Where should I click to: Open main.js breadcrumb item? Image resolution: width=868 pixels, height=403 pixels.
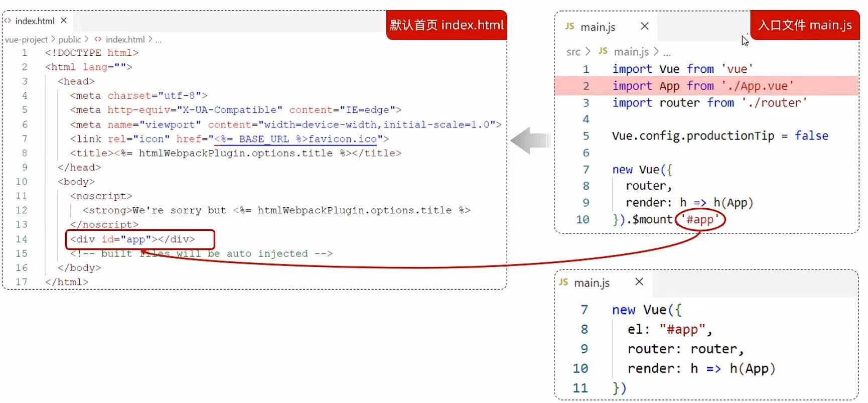pyautogui.click(x=631, y=52)
